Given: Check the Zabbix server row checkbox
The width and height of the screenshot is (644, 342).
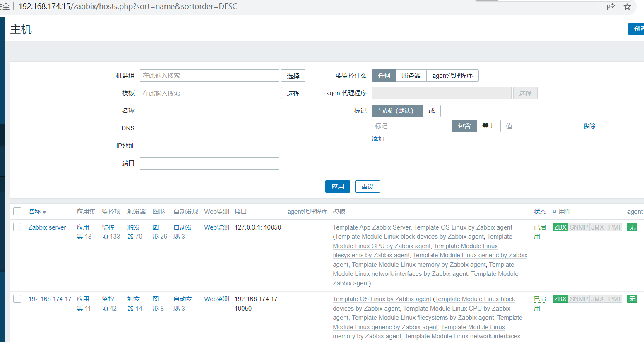Looking at the screenshot, I should click(17, 227).
